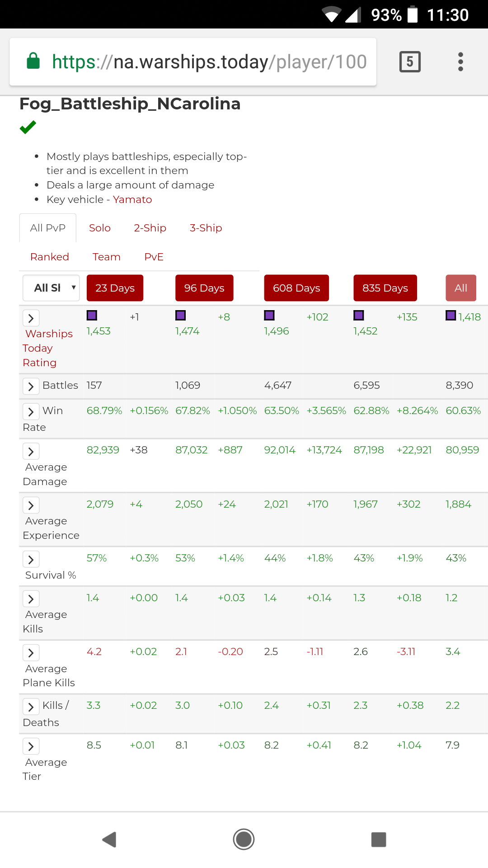Viewport: 488px width, 868px height.
Task: Select the 23 Days period button
Action: (x=115, y=288)
